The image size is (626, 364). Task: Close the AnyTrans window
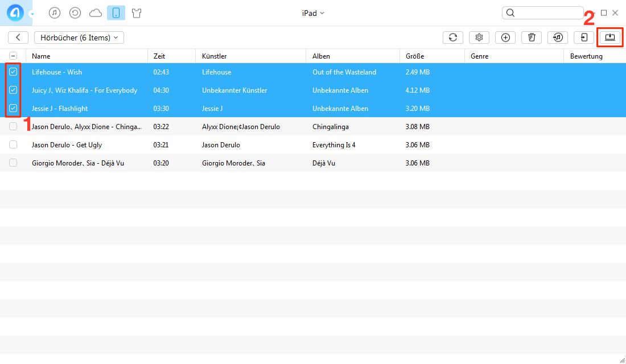pyautogui.click(x=615, y=13)
